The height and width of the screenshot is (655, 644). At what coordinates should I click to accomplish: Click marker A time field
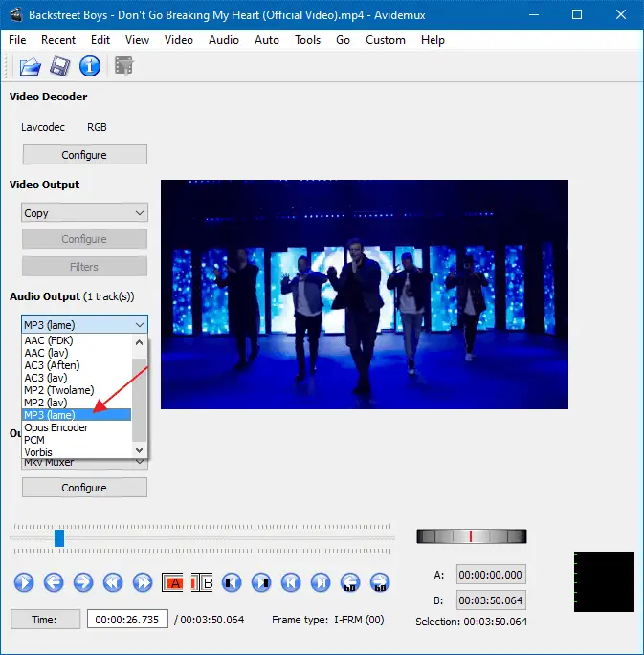tap(491, 575)
